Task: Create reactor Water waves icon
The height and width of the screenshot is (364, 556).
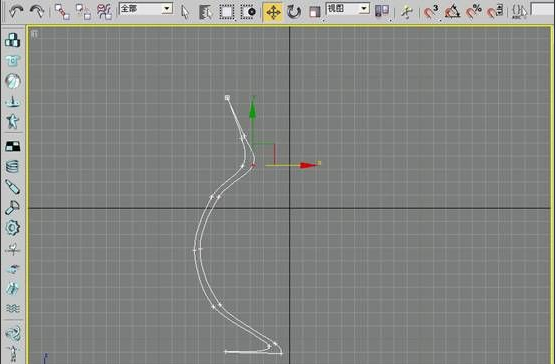Action: click(x=12, y=309)
